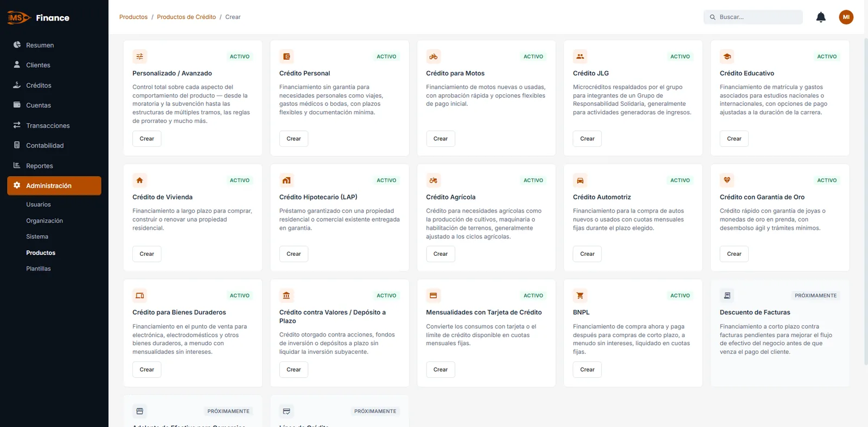The image size is (868, 427).
Task: Click the Descuento de Facturas card title
Action: (755, 313)
